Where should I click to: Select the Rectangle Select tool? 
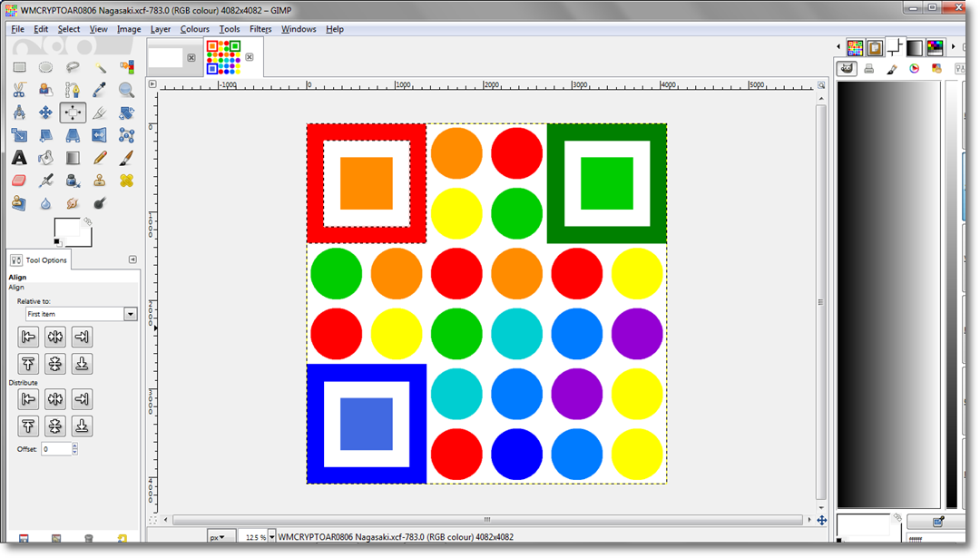[19, 67]
